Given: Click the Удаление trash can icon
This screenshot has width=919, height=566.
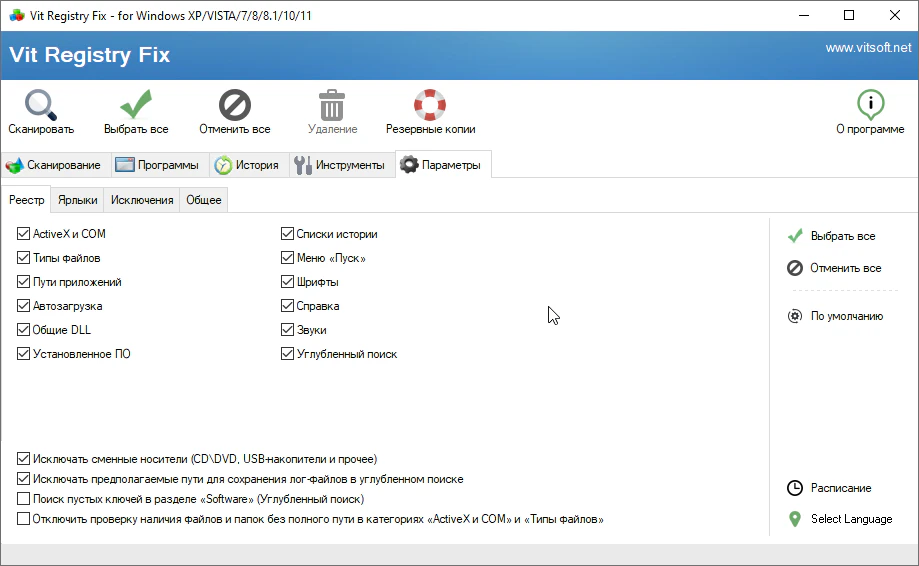Looking at the screenshot, I should [x=332, y=105].
